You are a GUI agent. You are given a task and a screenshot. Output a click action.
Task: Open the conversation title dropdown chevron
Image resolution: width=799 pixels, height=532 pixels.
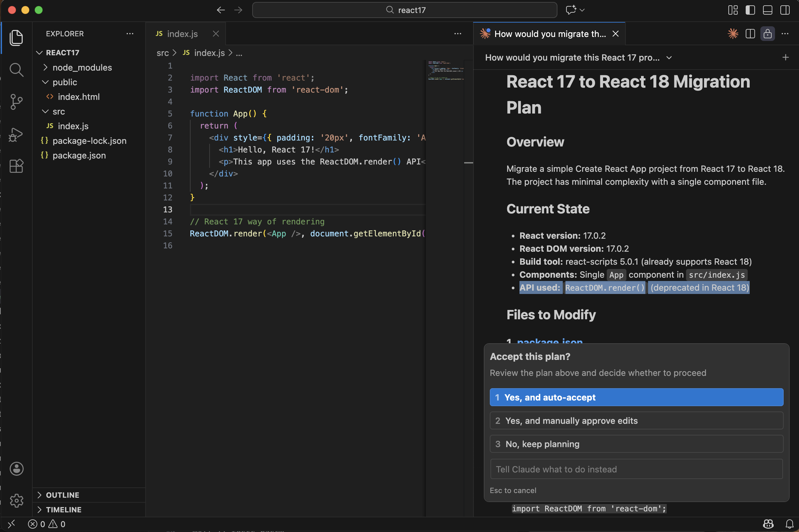[x=669, y=58]
